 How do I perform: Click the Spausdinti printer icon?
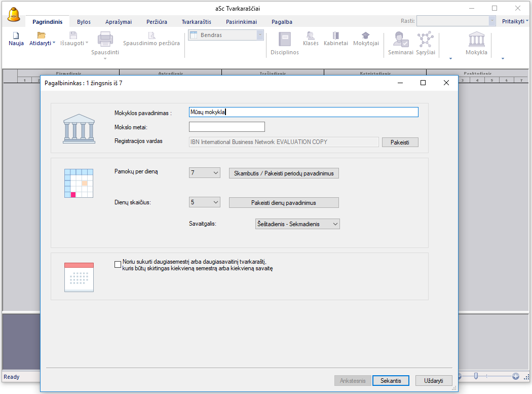[x=105, y=39]
